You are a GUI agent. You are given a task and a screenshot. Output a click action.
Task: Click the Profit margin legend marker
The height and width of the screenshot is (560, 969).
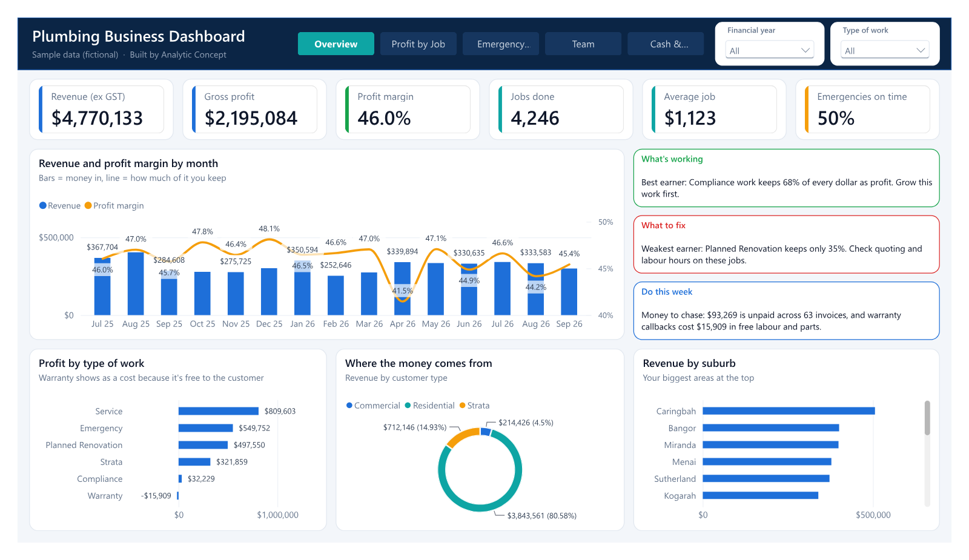pos(88,205)
